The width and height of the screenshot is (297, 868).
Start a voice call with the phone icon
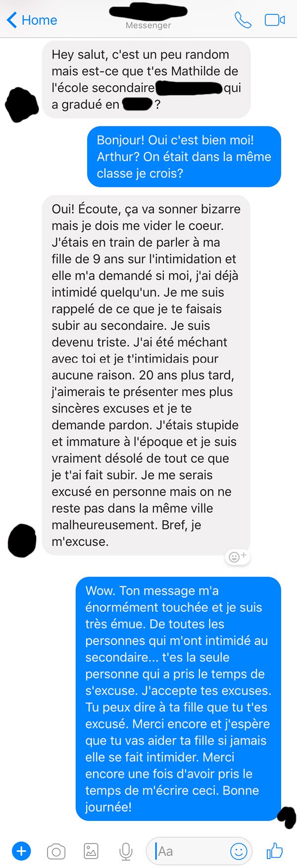(x=243, y=20)
